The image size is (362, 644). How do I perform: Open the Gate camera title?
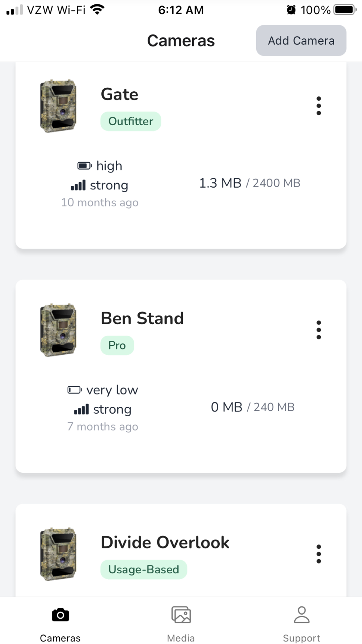119,94
